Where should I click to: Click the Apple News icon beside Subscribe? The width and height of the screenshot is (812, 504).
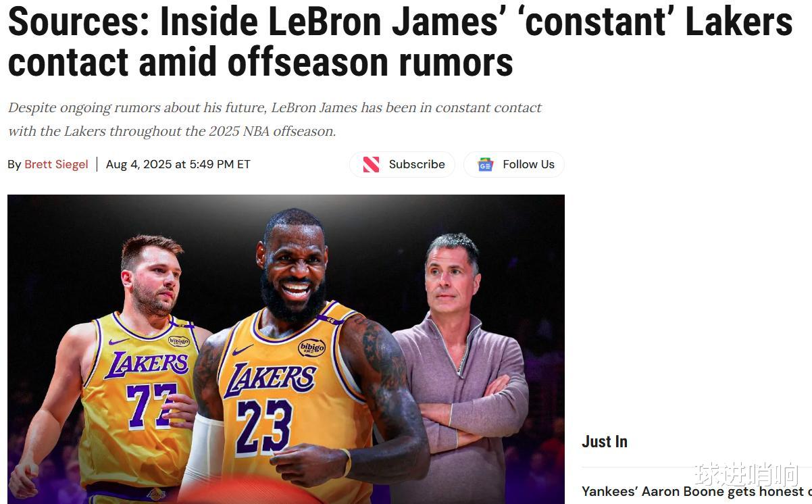tap(371, 164)
